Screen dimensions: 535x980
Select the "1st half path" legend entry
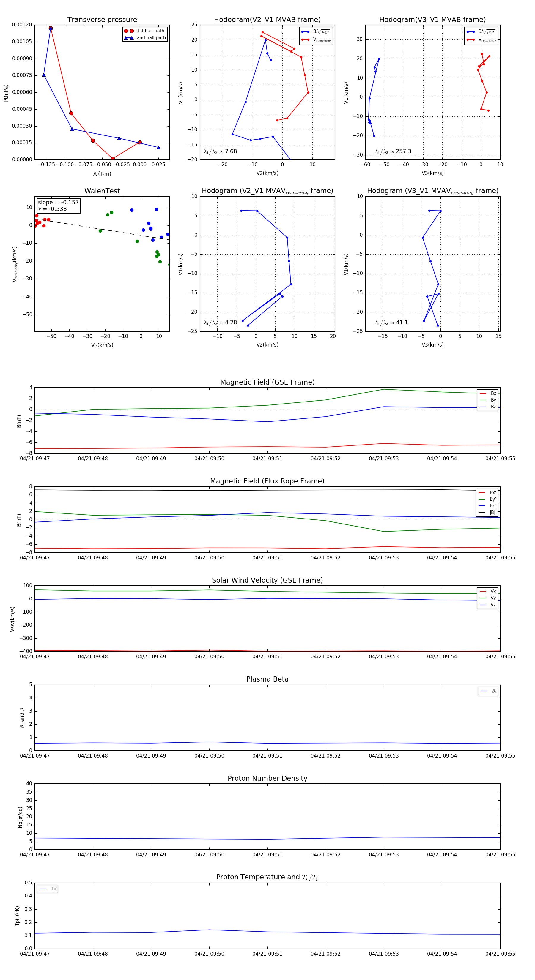[145, 31]
